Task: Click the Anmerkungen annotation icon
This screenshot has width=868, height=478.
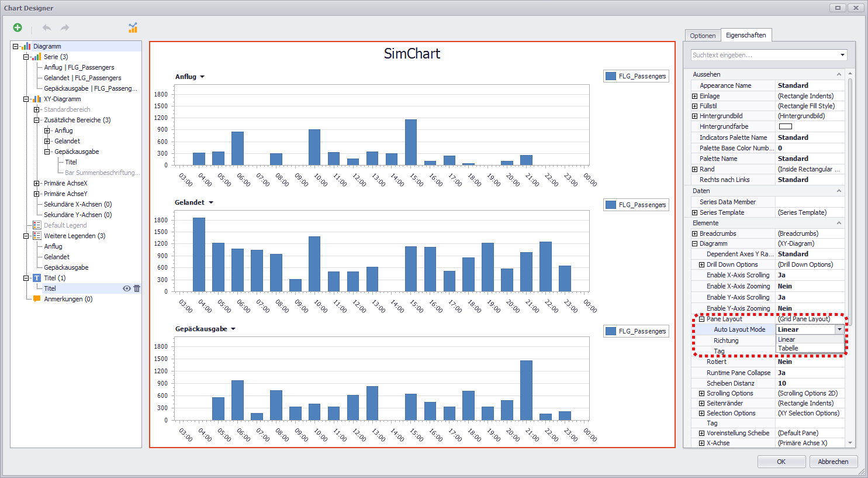Action: [37, 299]
